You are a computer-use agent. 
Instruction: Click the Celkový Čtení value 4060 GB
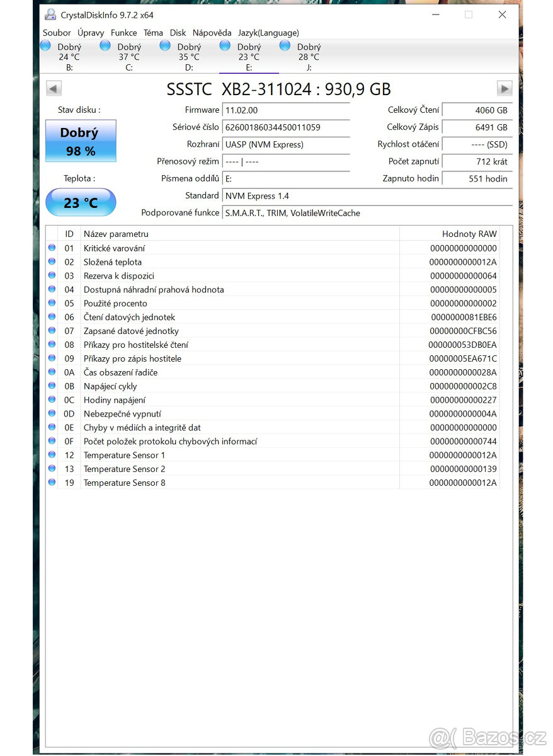(x=477, y=110)
